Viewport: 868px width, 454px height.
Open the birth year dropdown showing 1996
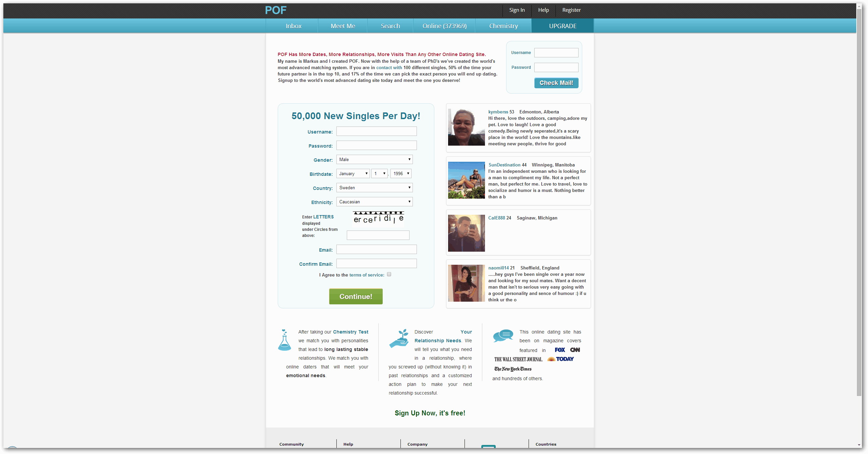pyautogui.click(x=401, y=173)
